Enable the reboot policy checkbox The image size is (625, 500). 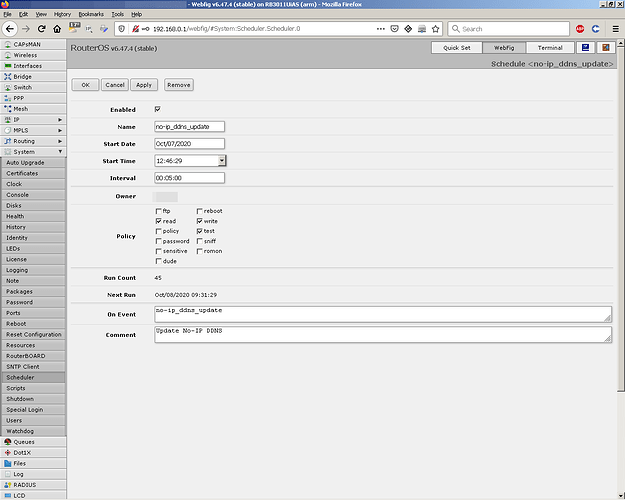coord(200,211)
